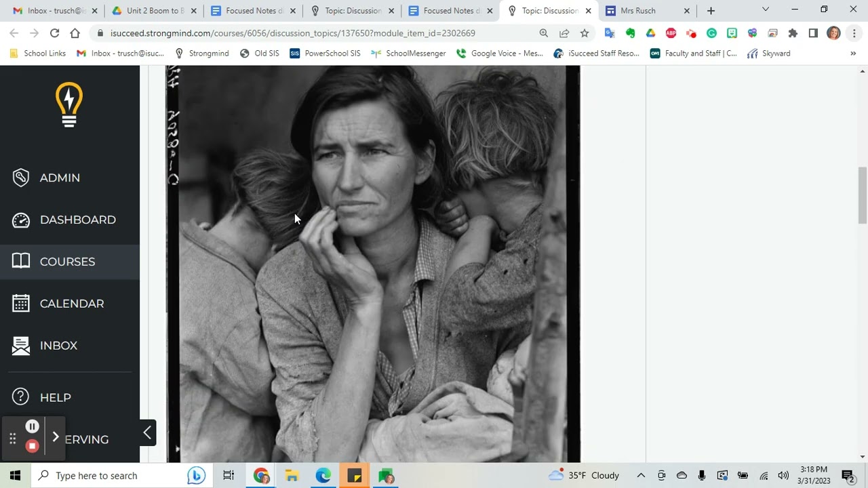Open the tab search dropdown
Image resolution: width=868 pixels, height=488 pixels.
pos(766,9)
